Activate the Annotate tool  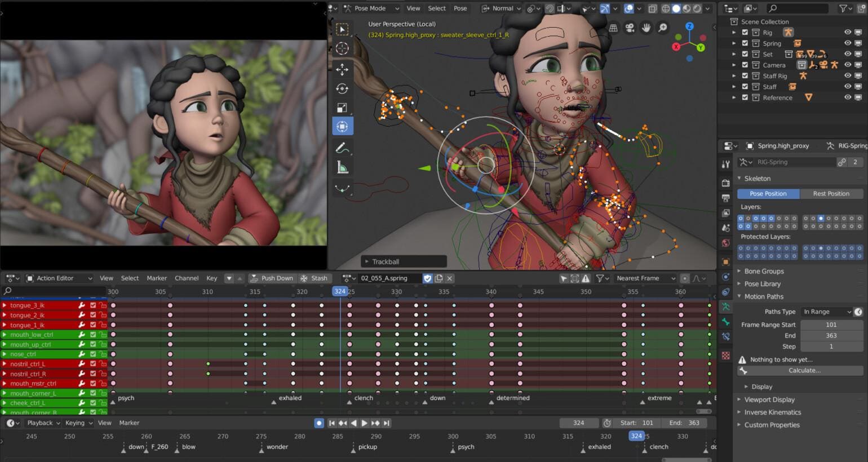tap(343, 146)
